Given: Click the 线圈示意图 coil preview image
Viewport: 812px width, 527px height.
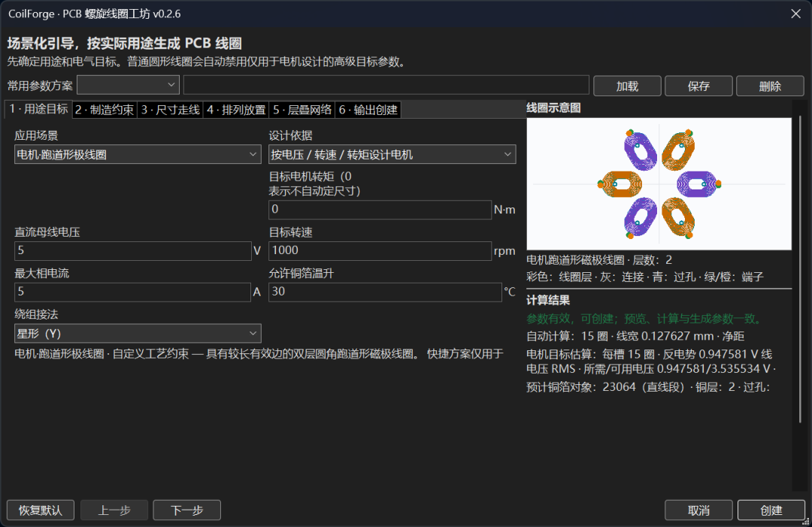Looking at the screenshot, I should click(x=659, y=183).
